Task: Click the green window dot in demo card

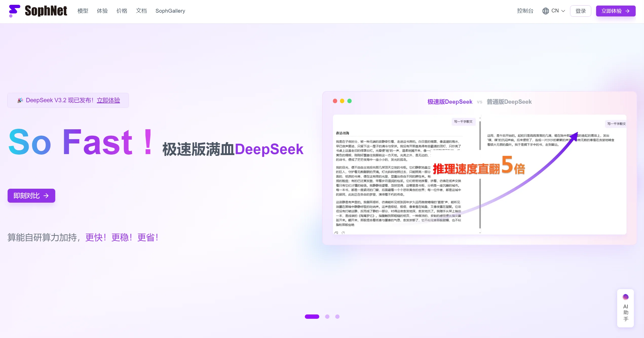Action: point(349,101)
